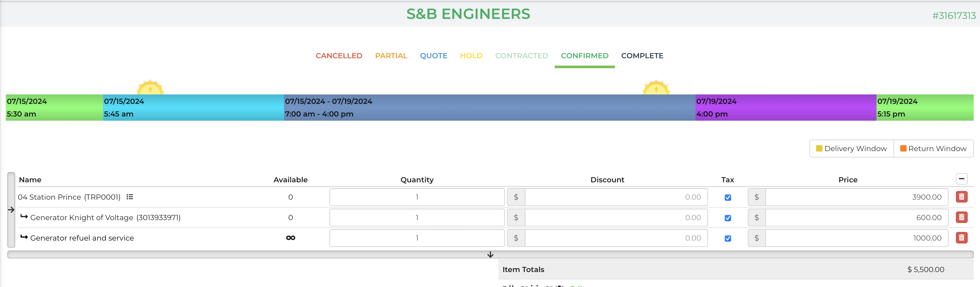The width and height of the screenshot is (980, 287).
Task: Select the 5:45 am cyan timeline block
Action: click(x=193, y=108)
